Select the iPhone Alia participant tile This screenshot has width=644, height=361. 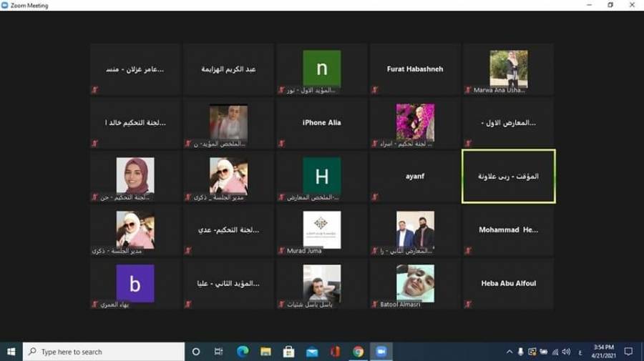(321, 123)
